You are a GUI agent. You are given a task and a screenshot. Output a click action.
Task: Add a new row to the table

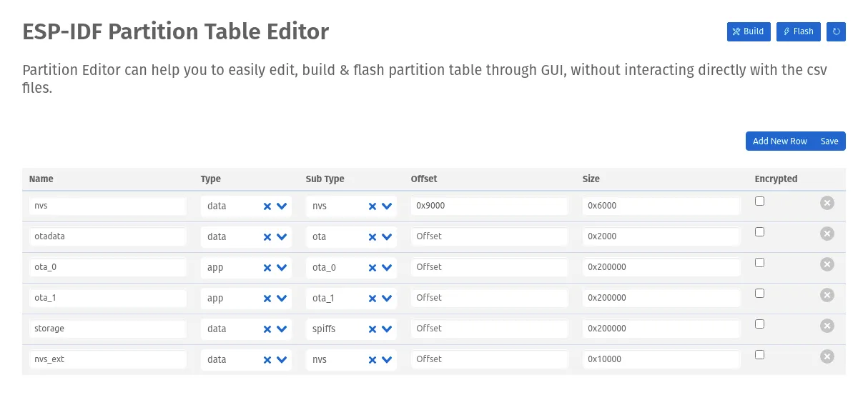click(779, 141)
